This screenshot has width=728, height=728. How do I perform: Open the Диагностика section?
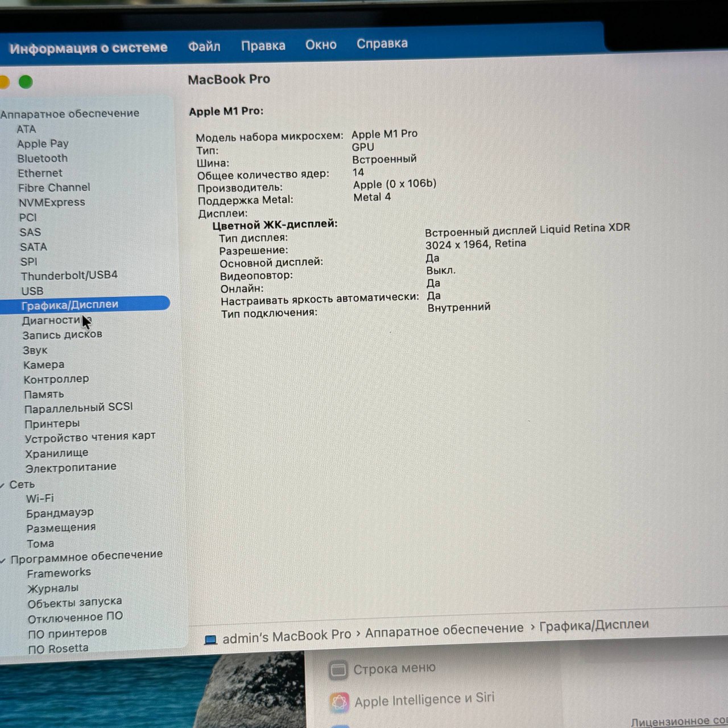(x=60, y=320)
